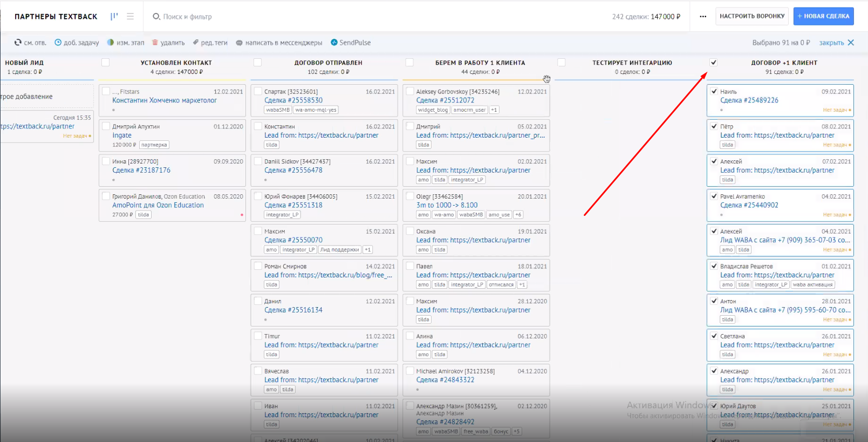Uncheck the Pavel Avramenko card checkbox
Viewport: 868px width, 442px height.
pos(714,196)
